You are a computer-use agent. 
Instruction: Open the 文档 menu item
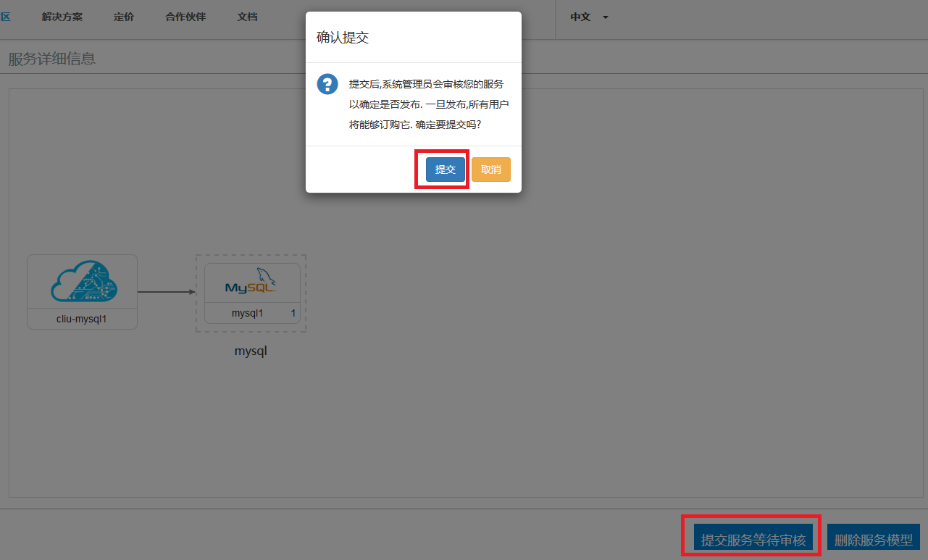coord(247,17)
